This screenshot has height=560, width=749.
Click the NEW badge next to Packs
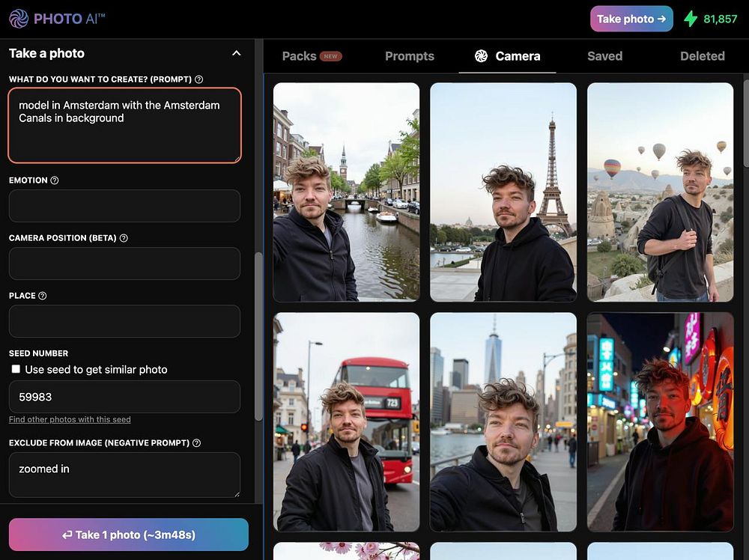click(330, 56)
